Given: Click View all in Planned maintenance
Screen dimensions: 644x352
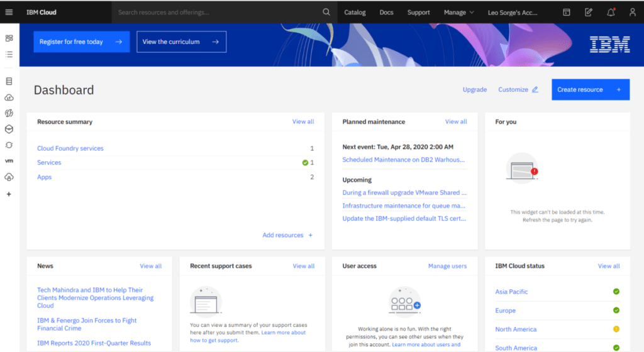Looking at the screenshot, I should click(456, 121).
